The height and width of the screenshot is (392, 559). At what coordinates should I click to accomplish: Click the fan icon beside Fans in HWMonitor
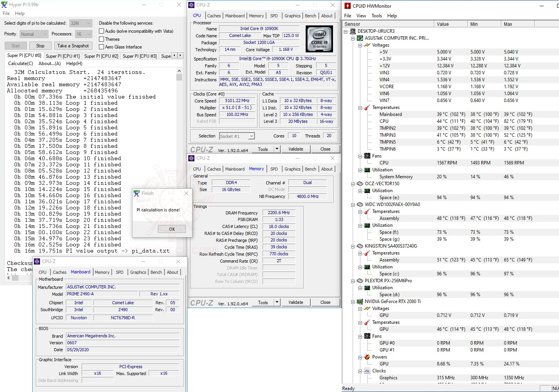point(367,156)
